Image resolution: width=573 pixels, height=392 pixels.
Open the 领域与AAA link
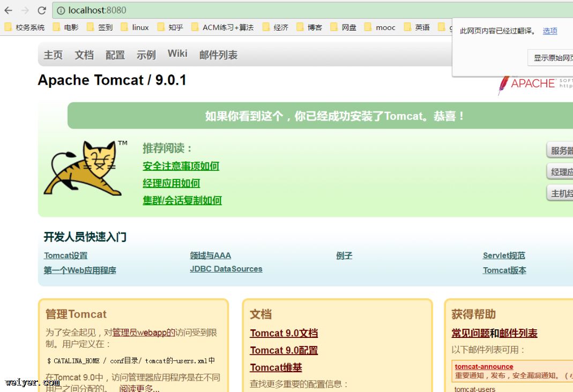(211, 255)
